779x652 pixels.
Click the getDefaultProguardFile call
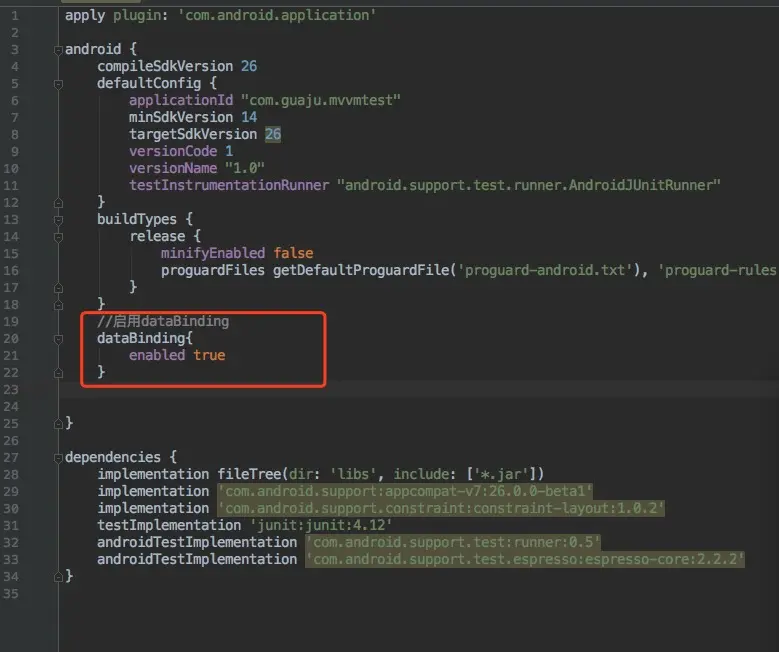point(361,270)
